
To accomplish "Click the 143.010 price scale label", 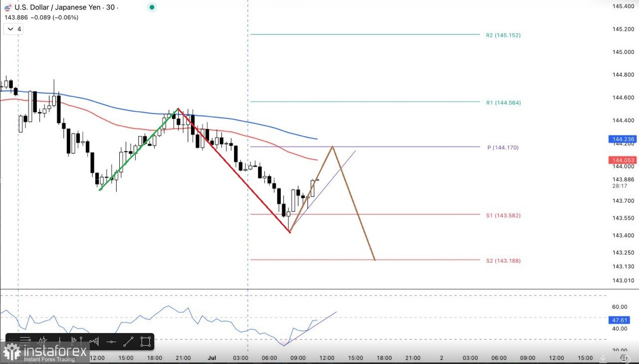I will coord(623,281).
